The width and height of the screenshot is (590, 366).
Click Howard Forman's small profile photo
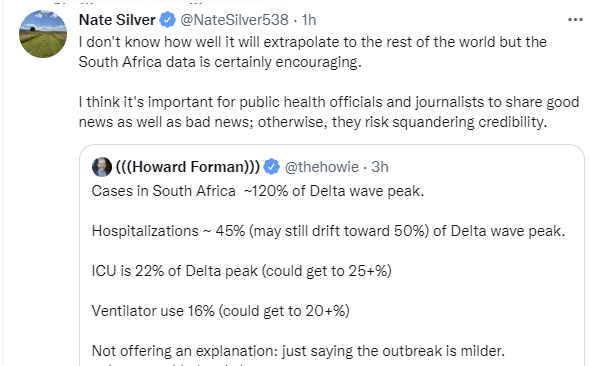[102, 167]
